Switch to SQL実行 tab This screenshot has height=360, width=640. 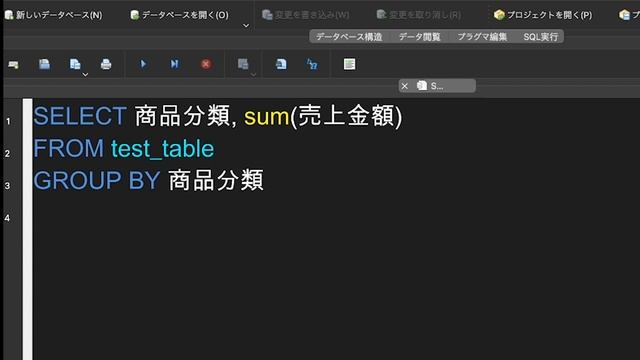[540, 37]
